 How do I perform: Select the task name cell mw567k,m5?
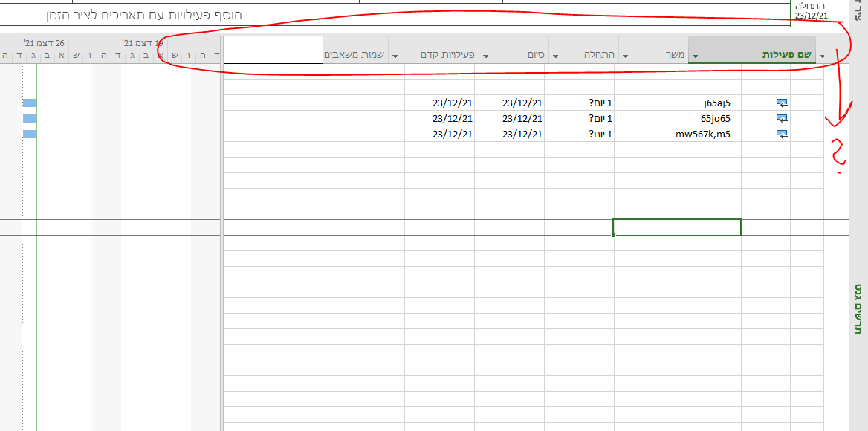(x=678, y=133)
